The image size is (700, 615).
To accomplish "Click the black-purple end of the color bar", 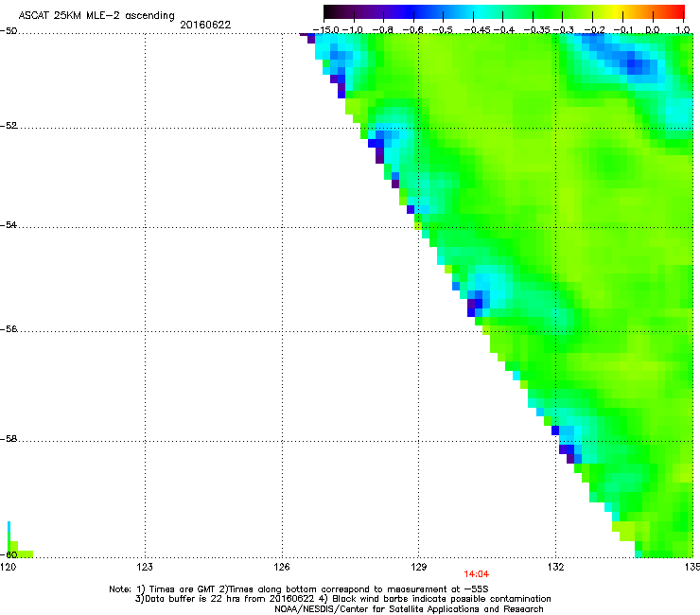I will tap(331, 11).
